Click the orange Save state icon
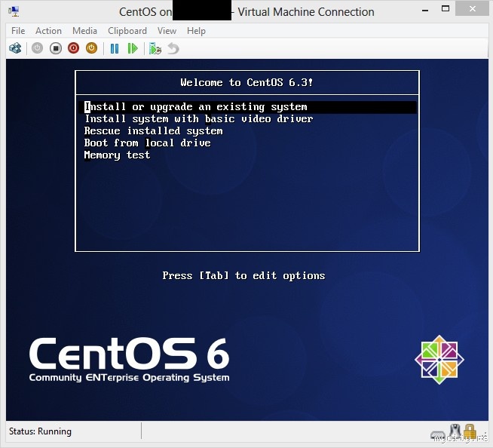Viewport: 493px width, 448px height. coord(91,48)
